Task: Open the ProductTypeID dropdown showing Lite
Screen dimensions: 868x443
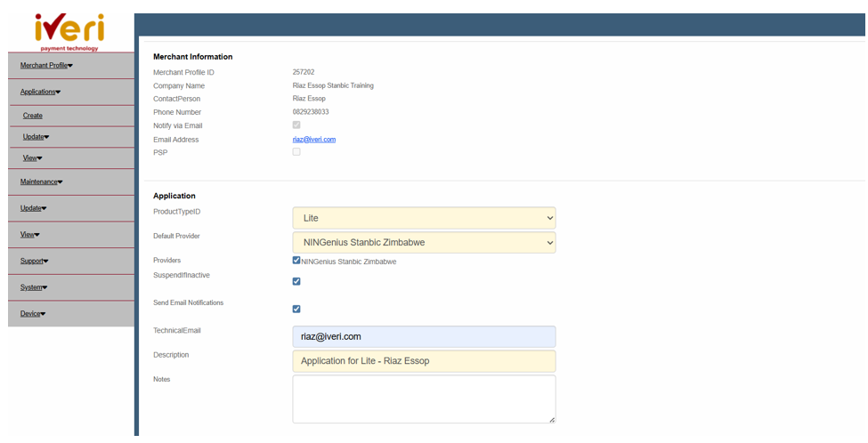Action: (x=424, y=218)
